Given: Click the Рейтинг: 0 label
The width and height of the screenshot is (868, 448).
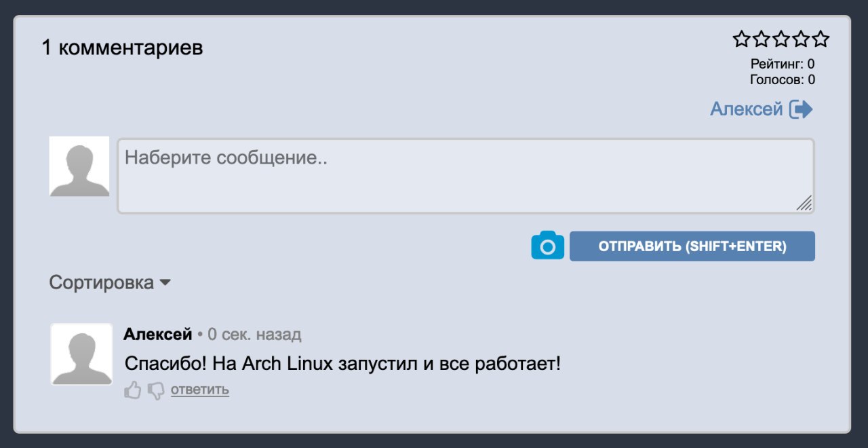Looking at the screenshot, I should point(783,64).
